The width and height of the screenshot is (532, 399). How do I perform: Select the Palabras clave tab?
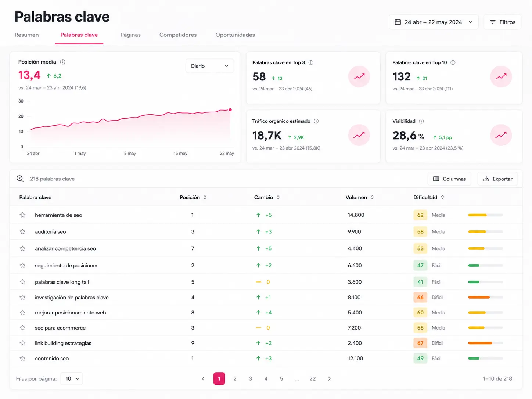coord(79,35)
